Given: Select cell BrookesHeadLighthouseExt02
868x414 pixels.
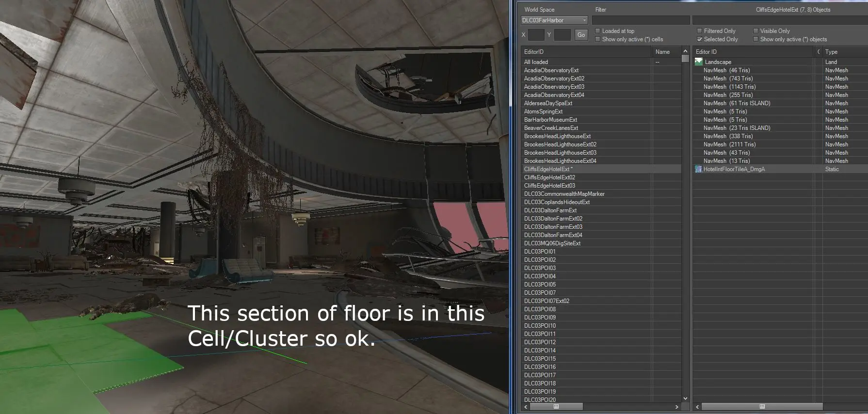Looking at the screenshot, I should coord(601,144).
